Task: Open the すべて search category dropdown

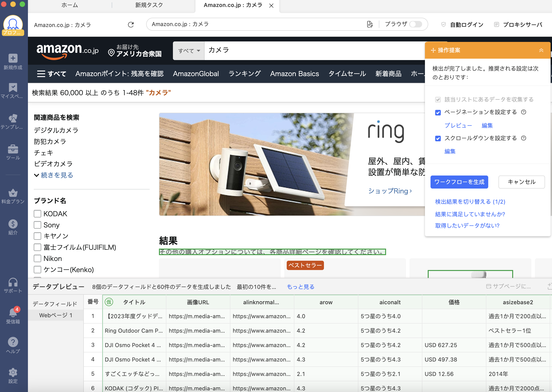Action: click(x=189, y=51)
